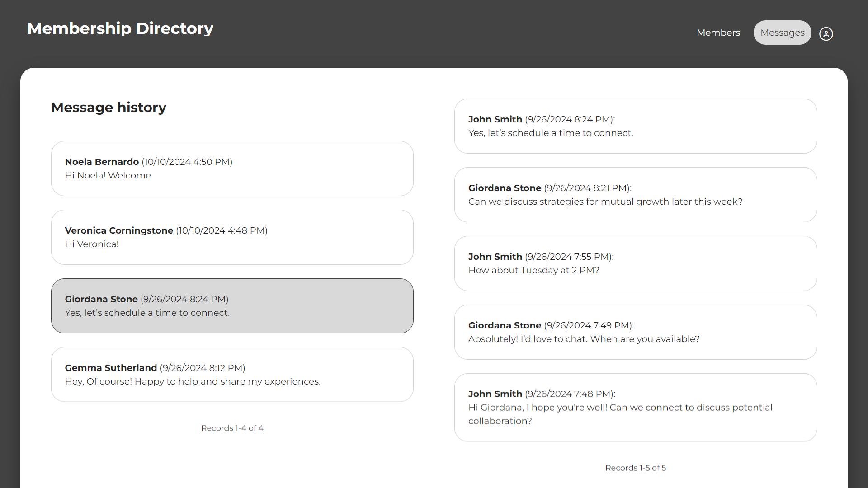Image resolution: width=868 pixels, height=488 pixels.
Task: Open the user profile icon
Action: pyautogui.click(x=826, y=34)
